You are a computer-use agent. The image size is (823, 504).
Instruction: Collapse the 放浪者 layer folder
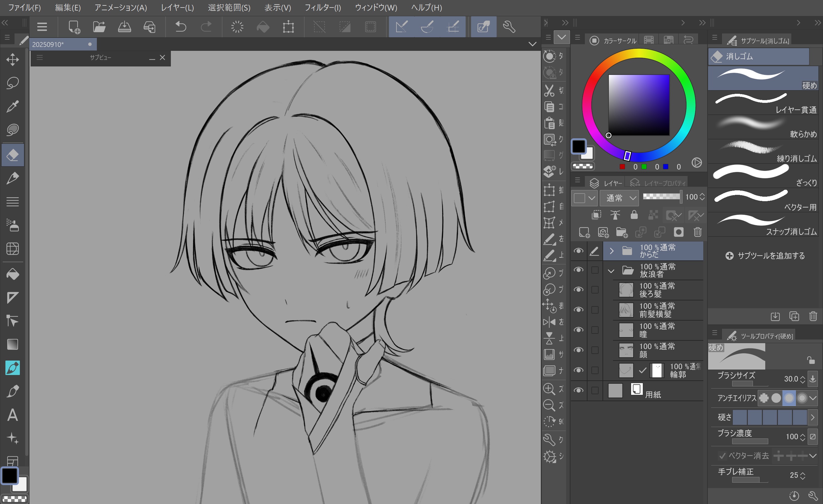[611, 271]
